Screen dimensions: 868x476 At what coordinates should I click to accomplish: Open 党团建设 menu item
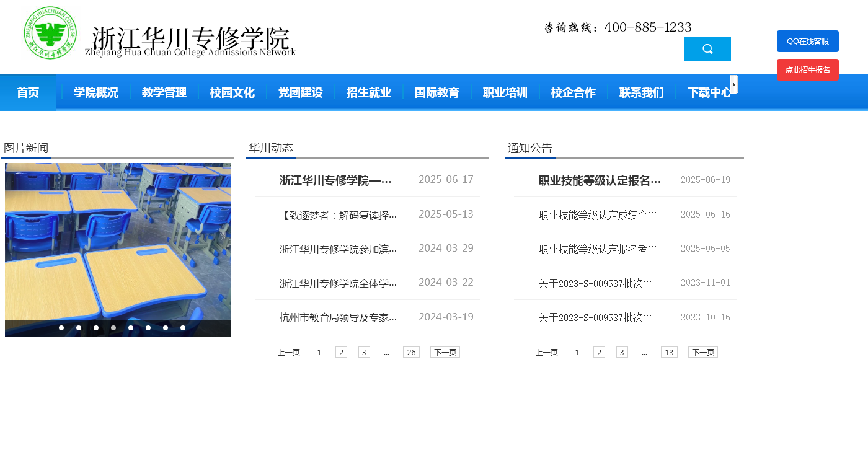301,92
